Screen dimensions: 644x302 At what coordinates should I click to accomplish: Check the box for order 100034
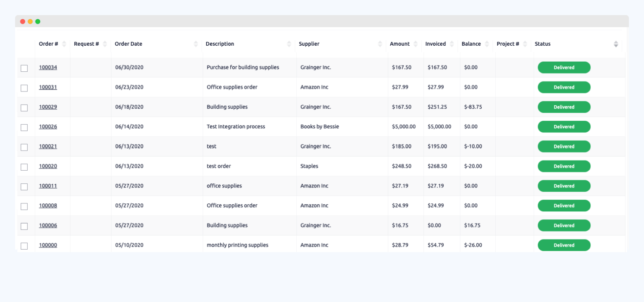24,68
